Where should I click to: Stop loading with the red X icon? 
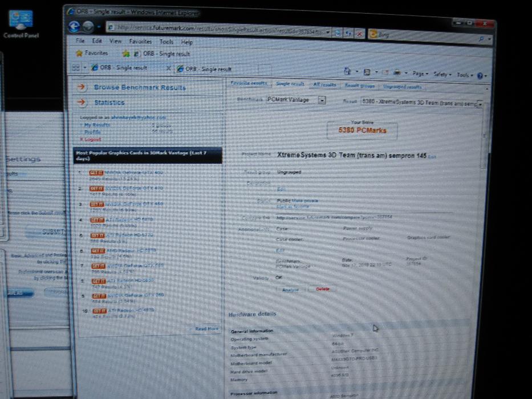(x=359, y=34)
